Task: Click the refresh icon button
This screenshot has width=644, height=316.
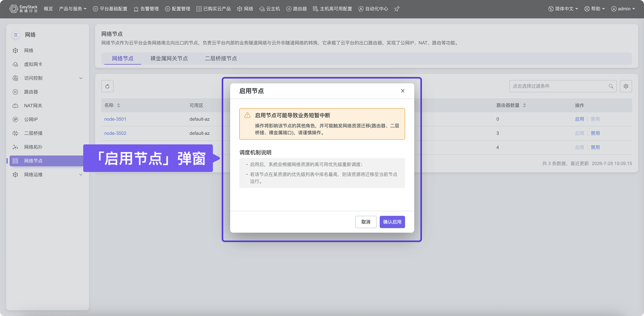Action: (x=107, y=86)
